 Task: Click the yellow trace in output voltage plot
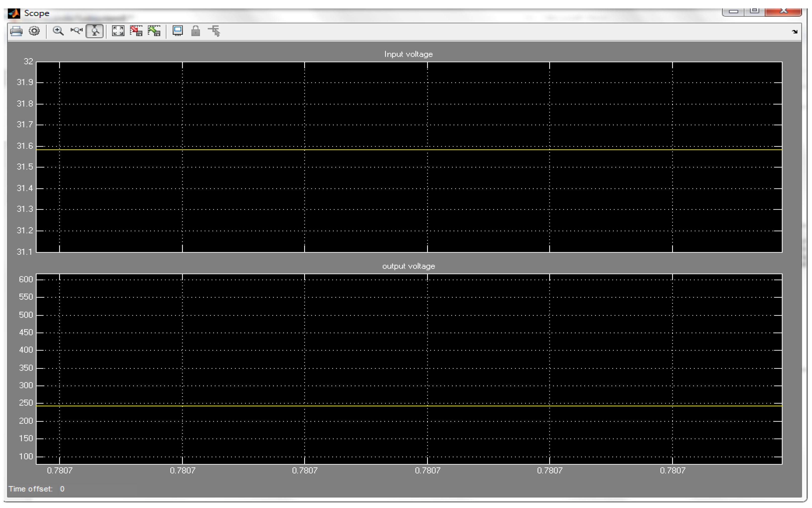click(408, 406)
